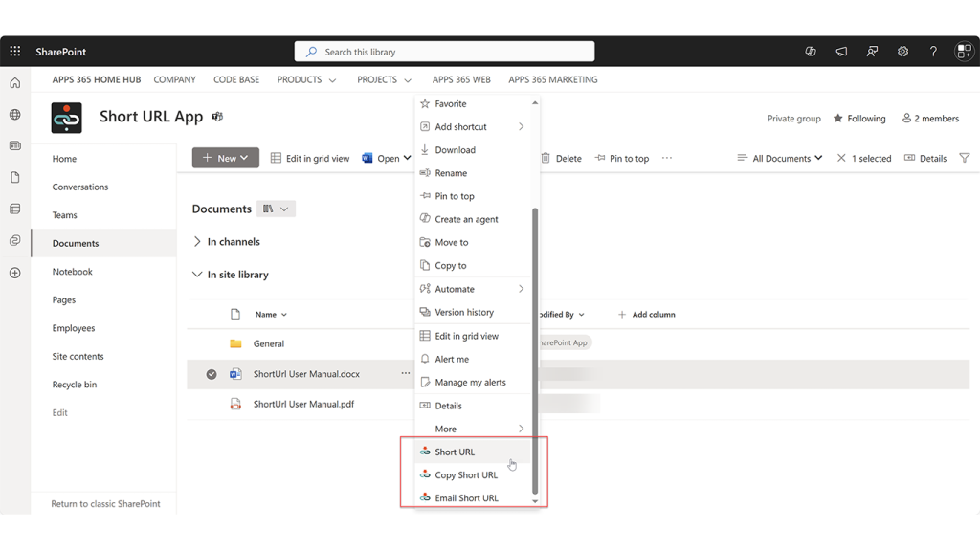Screen dimensions: 980x551
Task: Click the Add column button
Action: tap(646, 314)
